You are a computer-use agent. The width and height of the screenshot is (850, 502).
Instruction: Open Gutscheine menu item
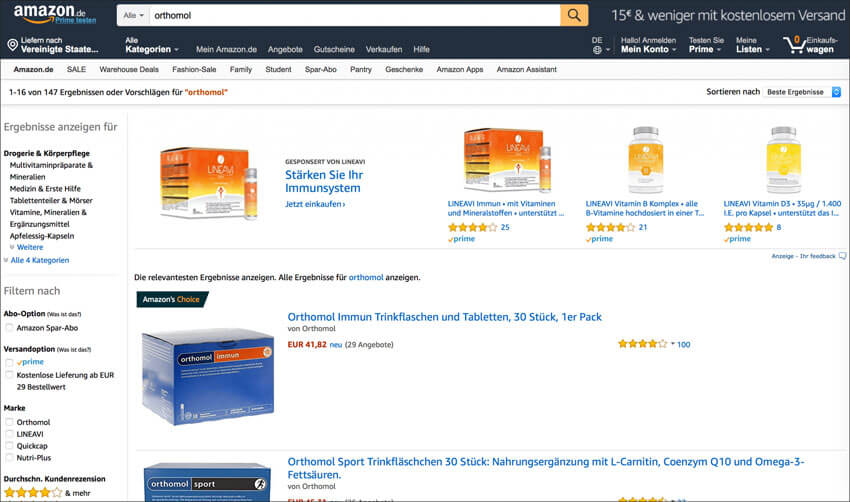pyautogui.click(x=334, y=49)
